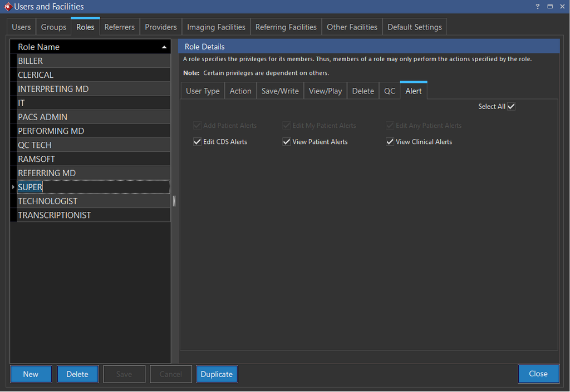570x392 pixels.
Task: Click the Role Name sort arrow
Action: [164, 47]
